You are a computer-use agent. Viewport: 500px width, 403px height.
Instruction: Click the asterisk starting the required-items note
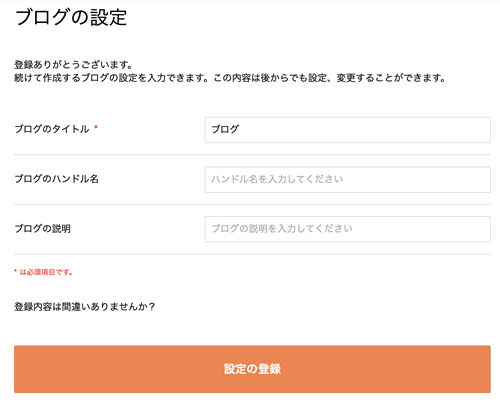pyautogui.click(x=16, y=271)
